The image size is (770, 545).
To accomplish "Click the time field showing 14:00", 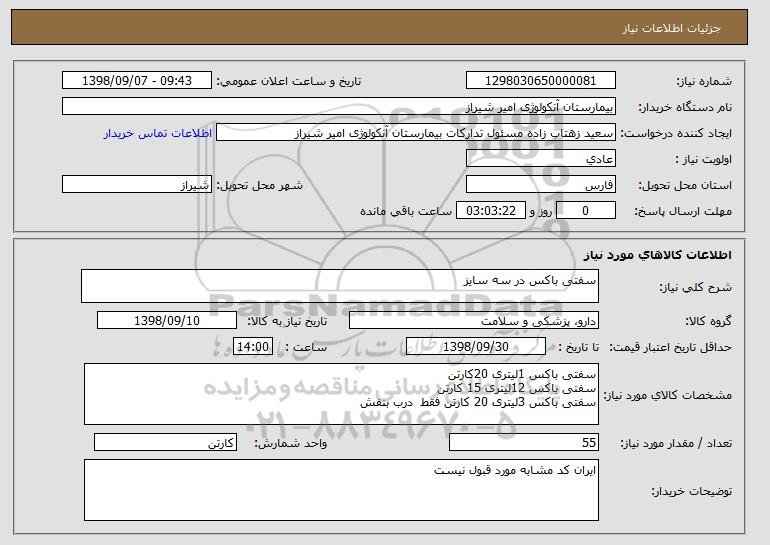I will 253,347.
